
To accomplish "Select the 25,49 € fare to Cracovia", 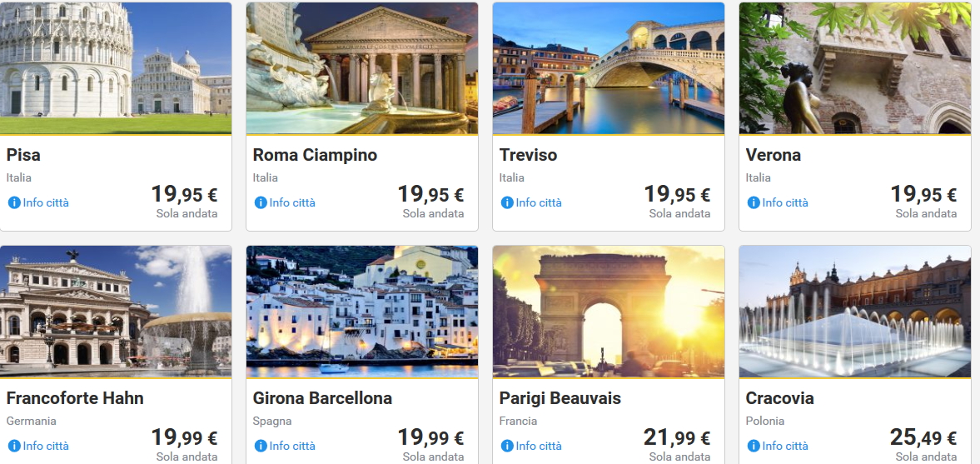I will pos(923,438).
